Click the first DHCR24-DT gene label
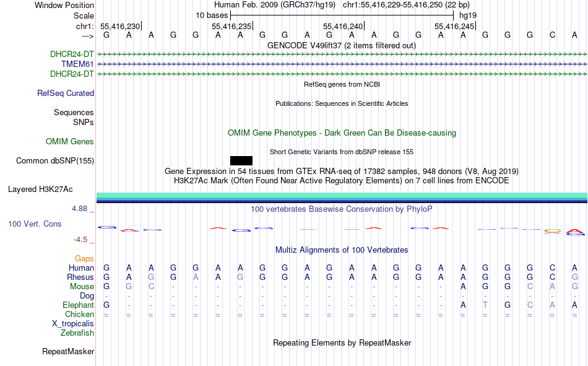The image size is (588, 366). pos(72,54)
